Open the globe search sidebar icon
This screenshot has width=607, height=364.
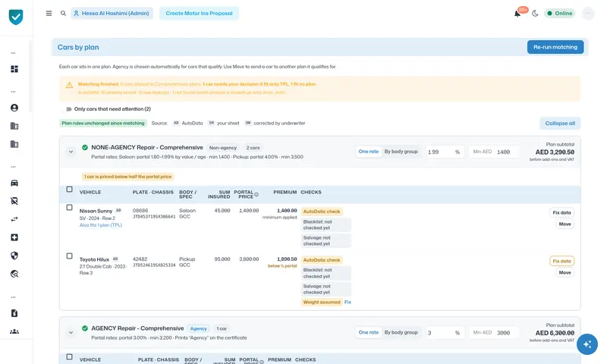[x=14, y=274]
